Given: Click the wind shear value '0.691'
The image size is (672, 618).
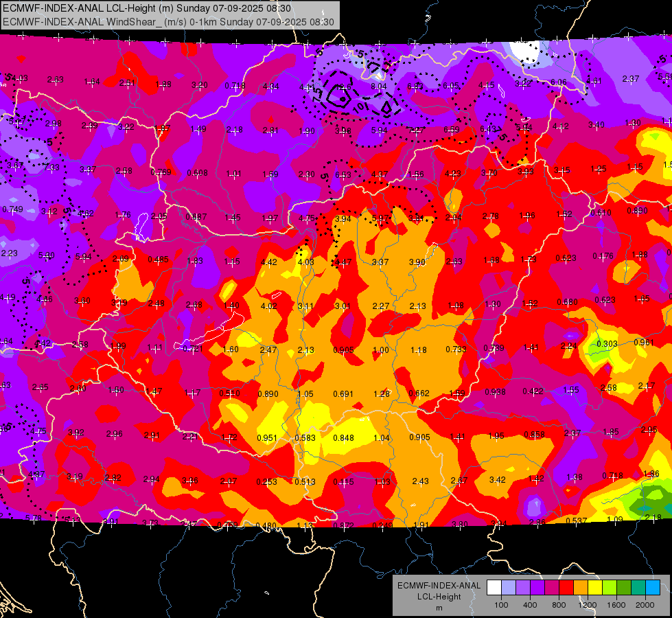Looking at the screenshot, I should click(343, 393).
